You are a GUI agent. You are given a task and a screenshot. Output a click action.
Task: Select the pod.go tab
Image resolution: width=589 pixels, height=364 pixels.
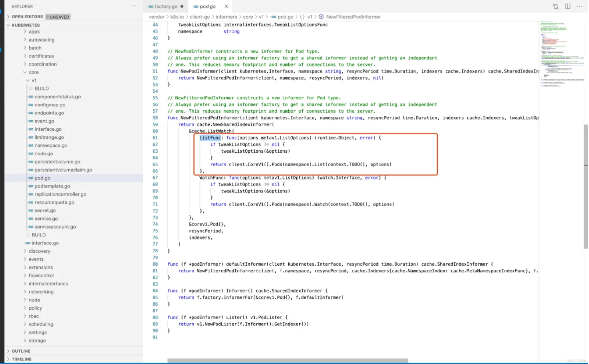click(207, 6)
